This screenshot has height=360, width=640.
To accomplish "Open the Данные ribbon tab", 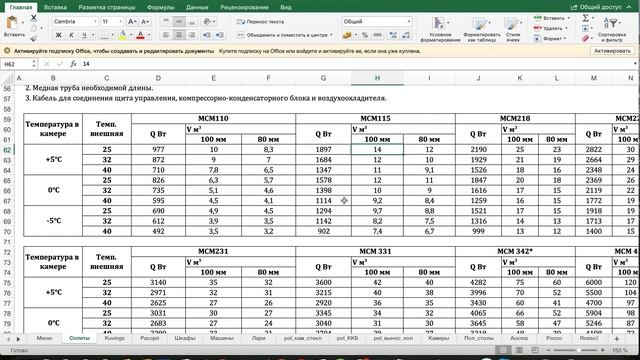I will (x=197, y=7).
